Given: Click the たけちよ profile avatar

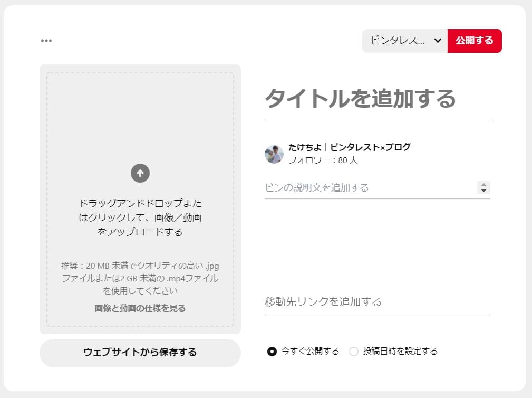Looking at the screenshot, I should click(x=274, y=154).
